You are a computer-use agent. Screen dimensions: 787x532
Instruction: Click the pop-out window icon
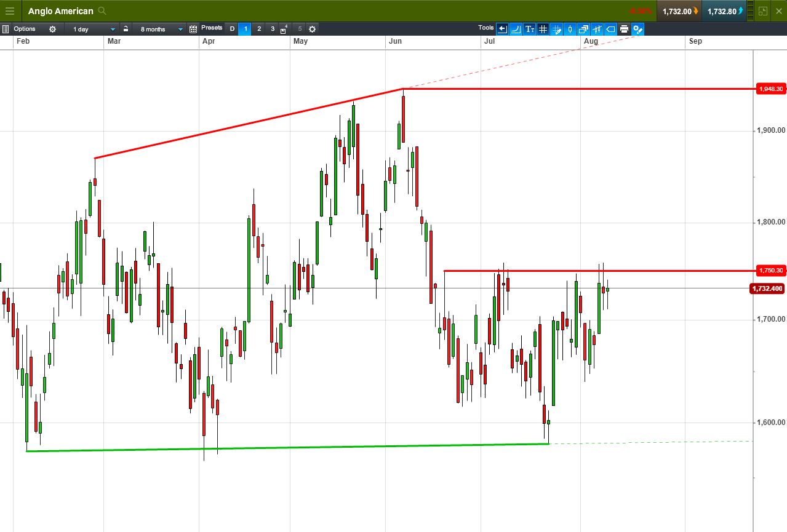click(763, 11)
